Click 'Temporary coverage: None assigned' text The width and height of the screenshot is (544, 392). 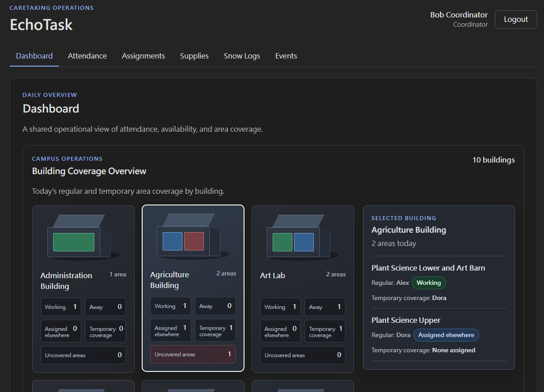(423, 350)
